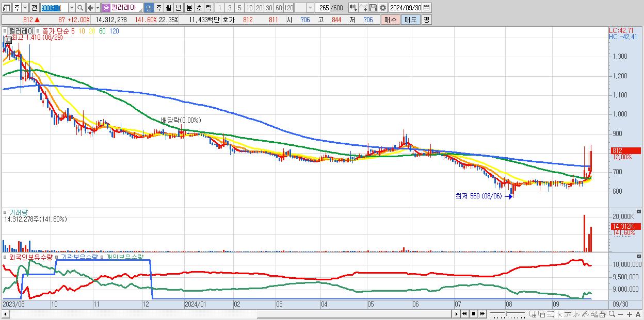Toggle the 개인보유수량 legend checkbox
The image size is (644, 320).
(102, 257)
